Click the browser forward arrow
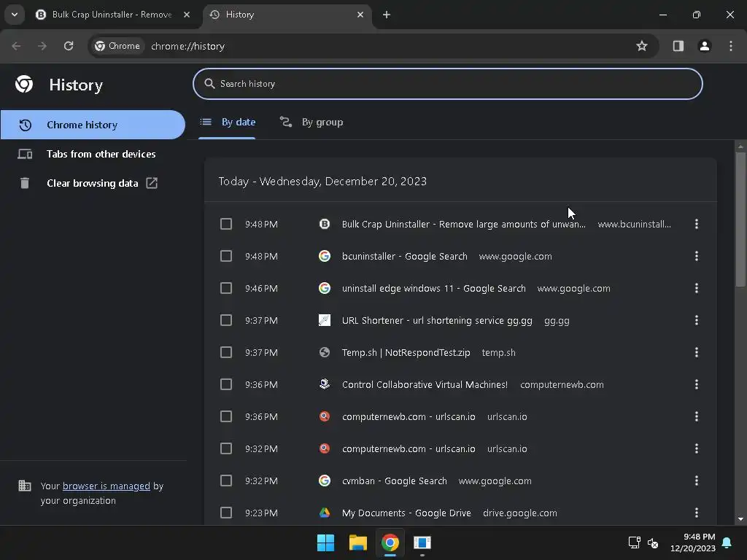The width and height of the screenshot is (747, 560). click(x=42, y=46)
